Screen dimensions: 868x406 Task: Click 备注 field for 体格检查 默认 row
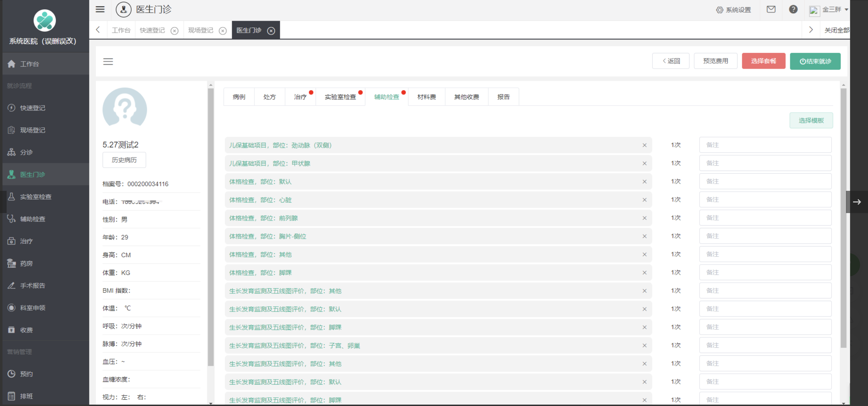765,181
